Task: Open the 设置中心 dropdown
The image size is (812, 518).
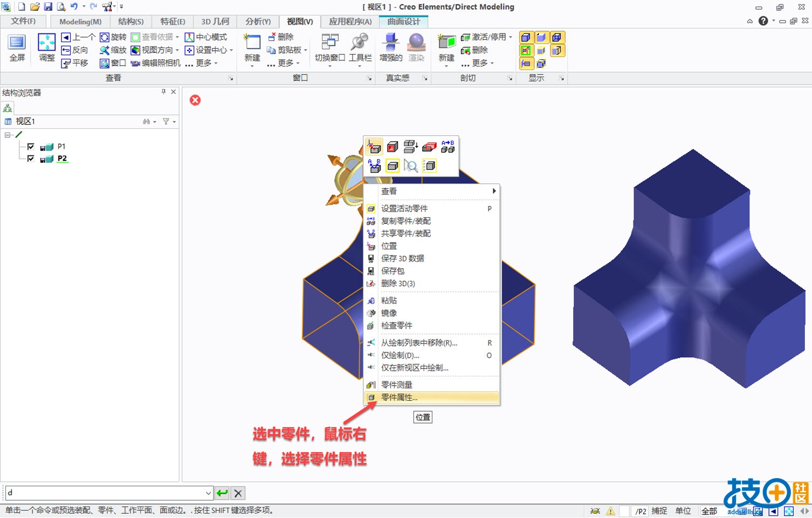Action: (231, 50)
